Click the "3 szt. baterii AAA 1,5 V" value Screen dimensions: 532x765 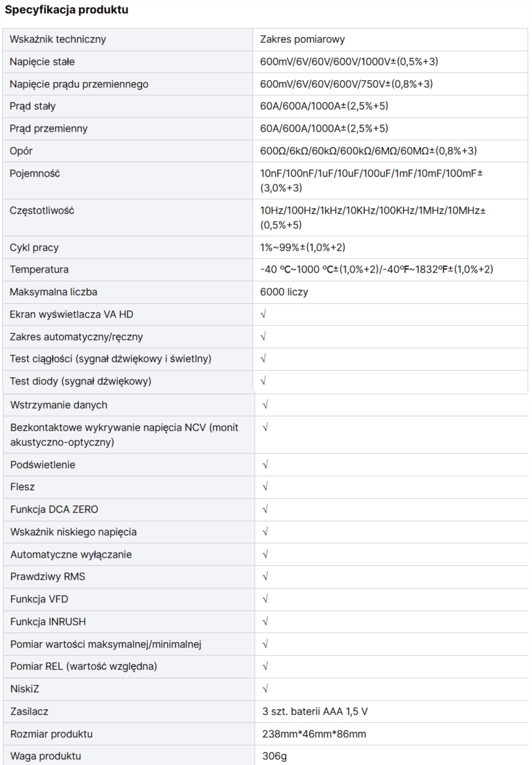(315, 711)
